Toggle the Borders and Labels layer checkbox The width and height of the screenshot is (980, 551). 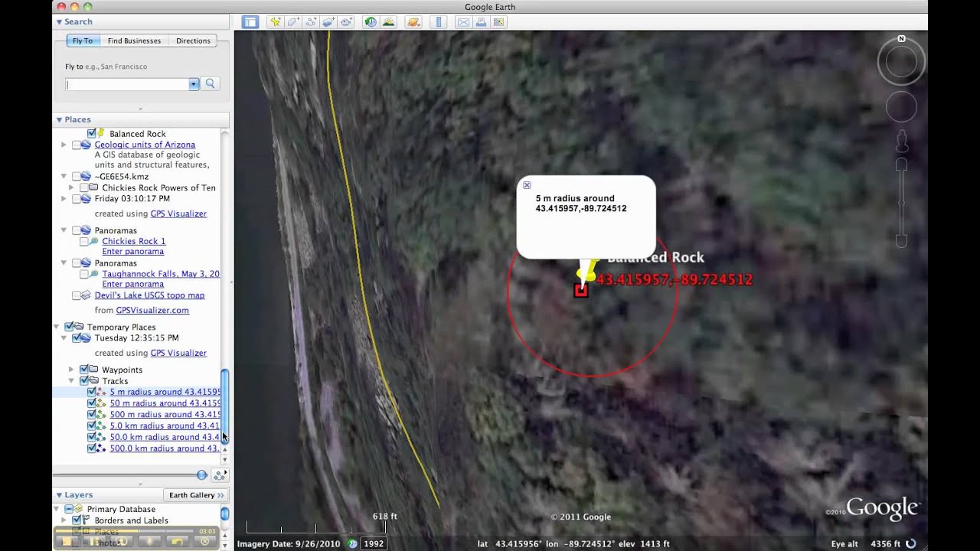(77, 520)
